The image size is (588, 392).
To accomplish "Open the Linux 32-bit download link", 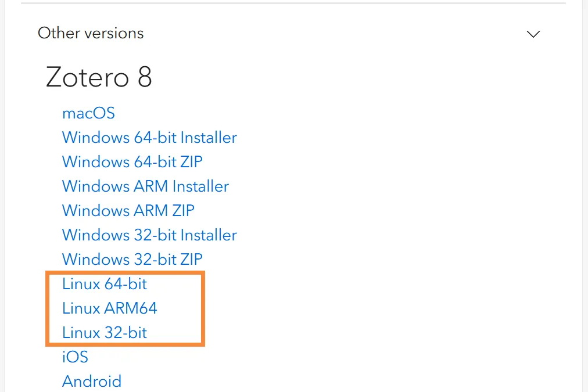I will [x=105, y=333].
